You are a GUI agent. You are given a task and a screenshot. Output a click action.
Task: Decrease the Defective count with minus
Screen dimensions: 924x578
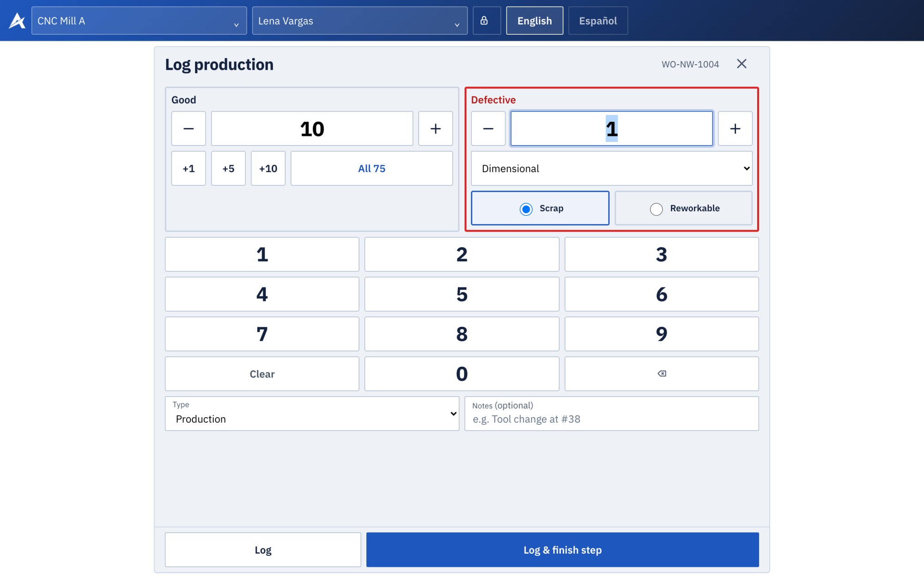[488, 129]
